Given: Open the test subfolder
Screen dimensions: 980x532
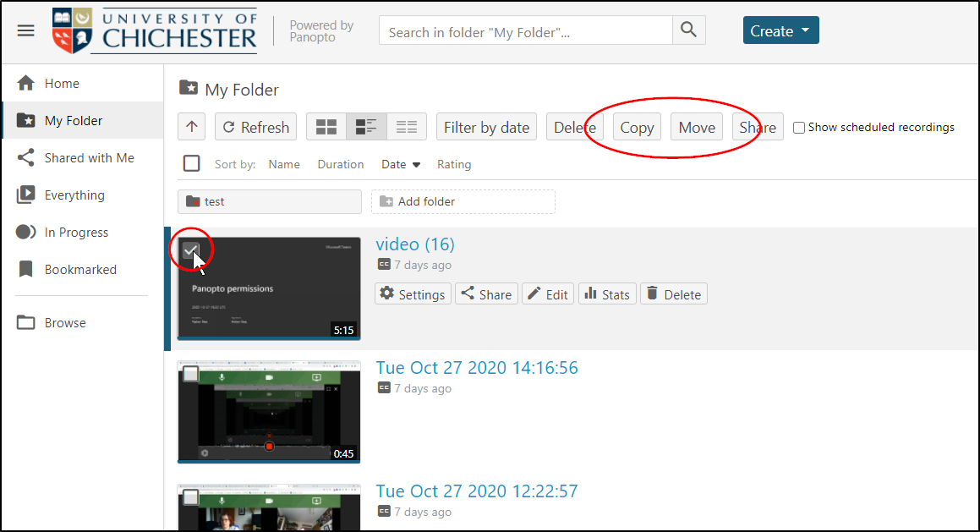Looking at the screenshot, I should coord(269,202).
